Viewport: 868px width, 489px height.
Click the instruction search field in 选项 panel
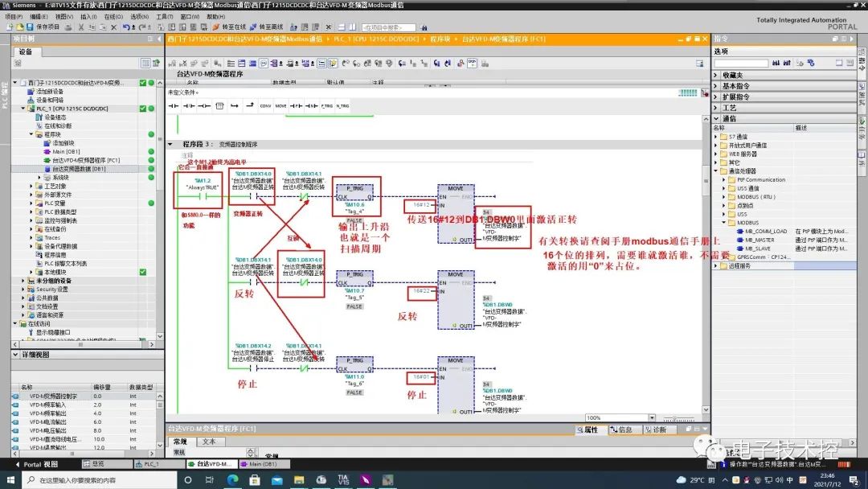[741, 63]
